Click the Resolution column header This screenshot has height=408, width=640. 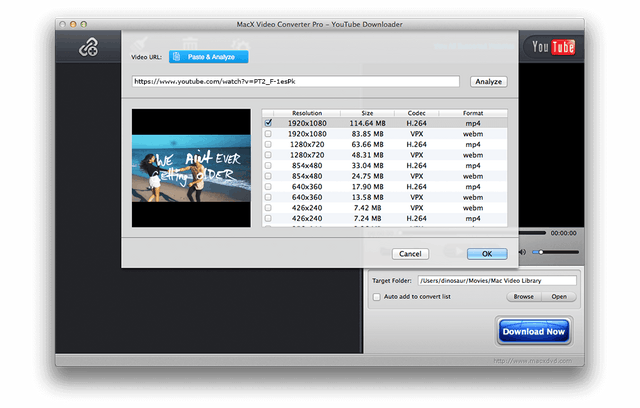point(307,113)
